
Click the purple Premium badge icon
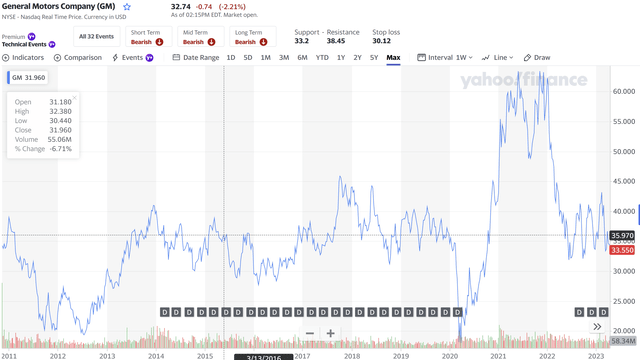tap(31, 37)
